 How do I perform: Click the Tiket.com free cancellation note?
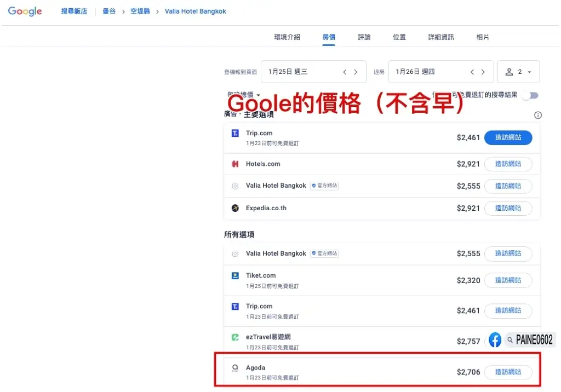pyautogui.click(x=272, y=286)
